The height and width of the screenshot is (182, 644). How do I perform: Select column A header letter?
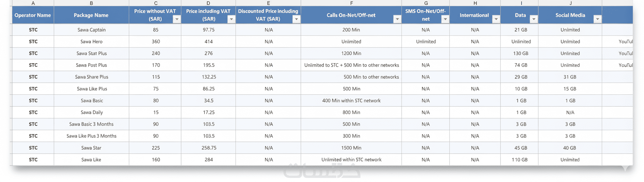click(33, 3)
